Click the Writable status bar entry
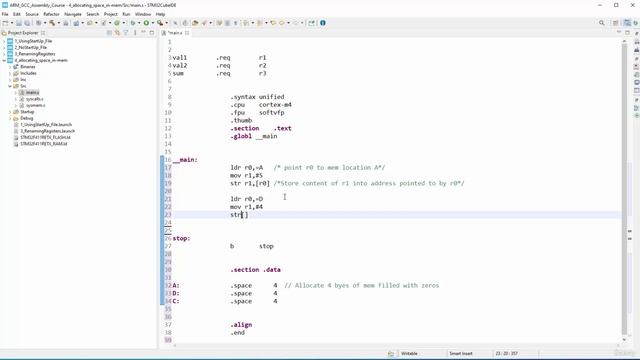Screen dimensions: 640x360 (x=409, y=354)
